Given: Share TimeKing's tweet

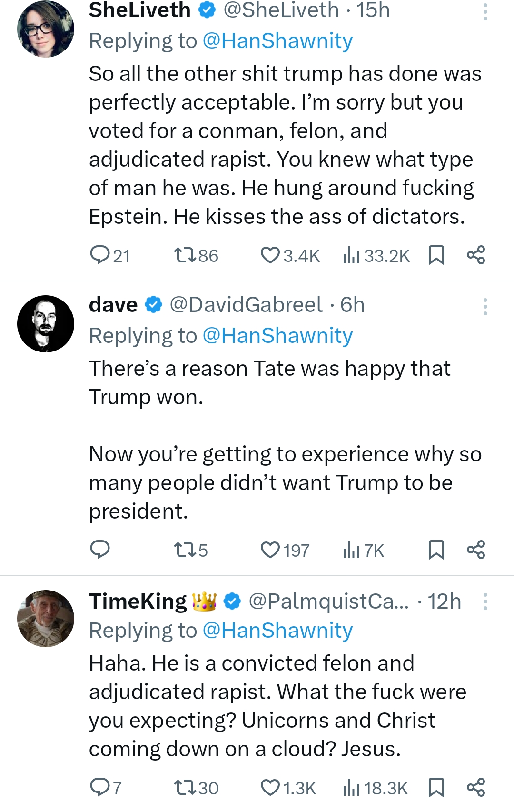Looking at the screenshot, I should (x=475, y=788).
